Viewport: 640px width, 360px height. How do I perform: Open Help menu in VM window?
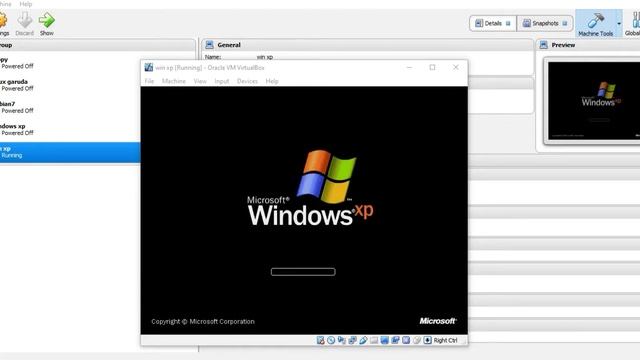pyautogui.click(x=272, y=81)
